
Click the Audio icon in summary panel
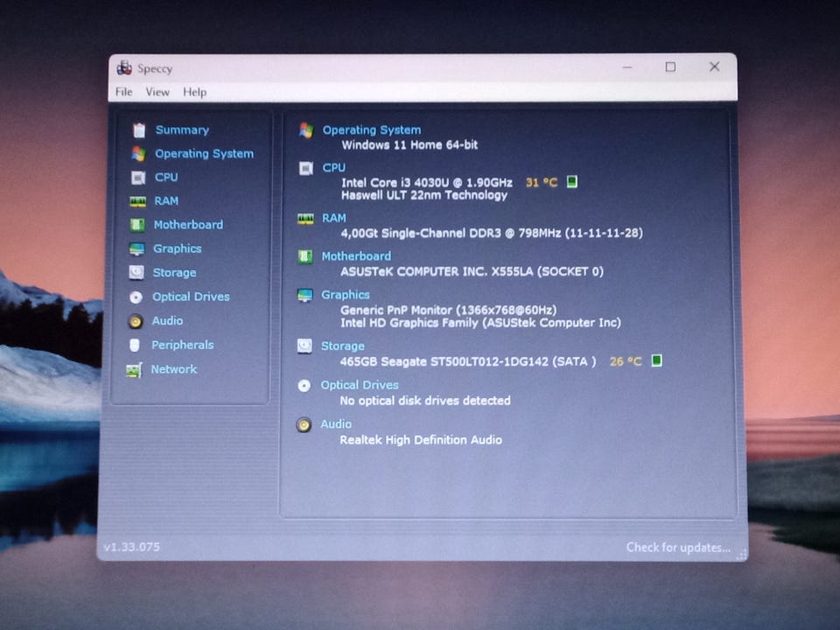[x=304, y=425]
